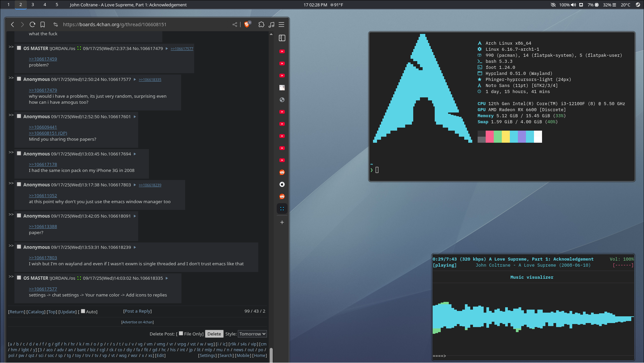Image resolution: width=644 pixels, height=363 pixels.
Task: Open the share icon in address bar
Action: pyautogui.click(x=235, y=25)
